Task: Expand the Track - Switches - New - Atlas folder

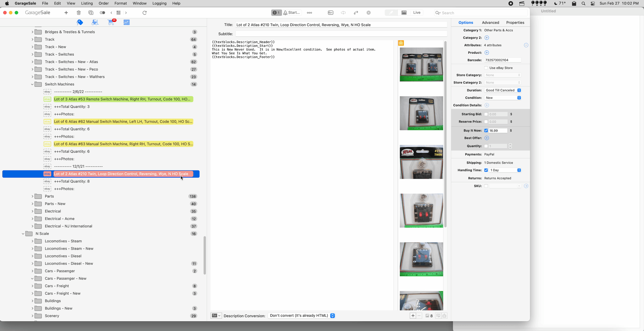Action: [x=32, y=62]
